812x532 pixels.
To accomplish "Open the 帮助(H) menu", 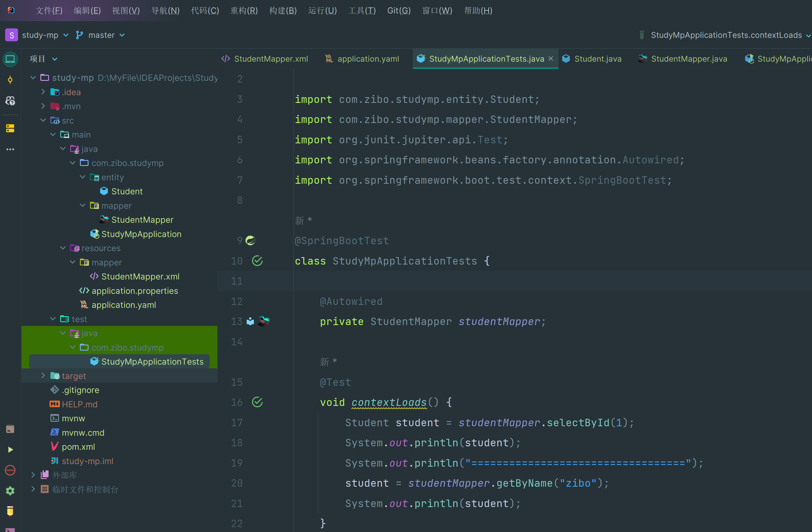I will point(478,11).
